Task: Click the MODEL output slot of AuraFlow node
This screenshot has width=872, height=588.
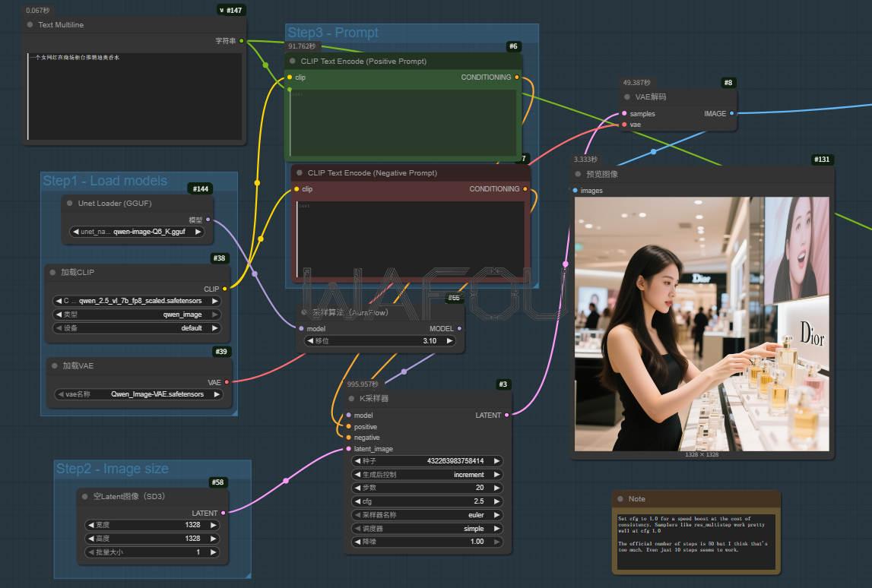Action: [x=459, y=328]
